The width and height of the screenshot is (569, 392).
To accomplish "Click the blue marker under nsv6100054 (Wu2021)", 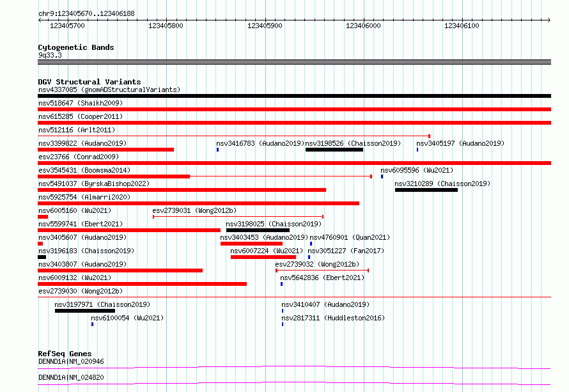I will coord(92,324).
